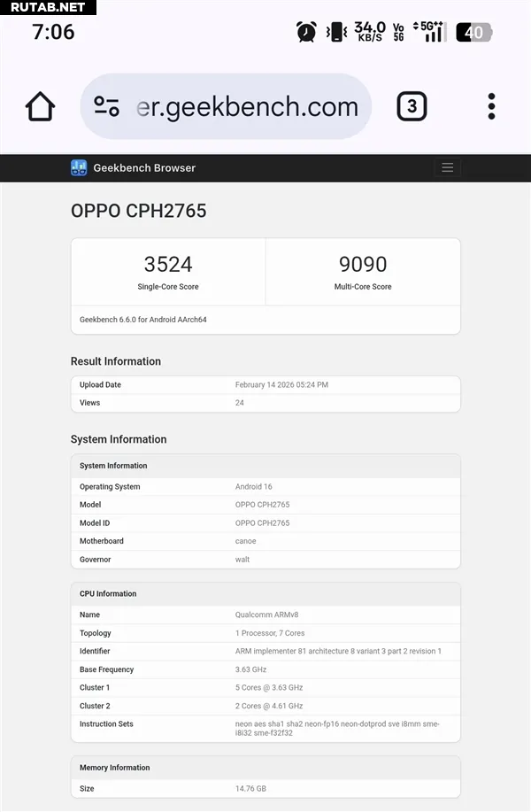Tap the alarm clock status icon
The width and height of the screenshot is (531, 812).
point(306,33)
